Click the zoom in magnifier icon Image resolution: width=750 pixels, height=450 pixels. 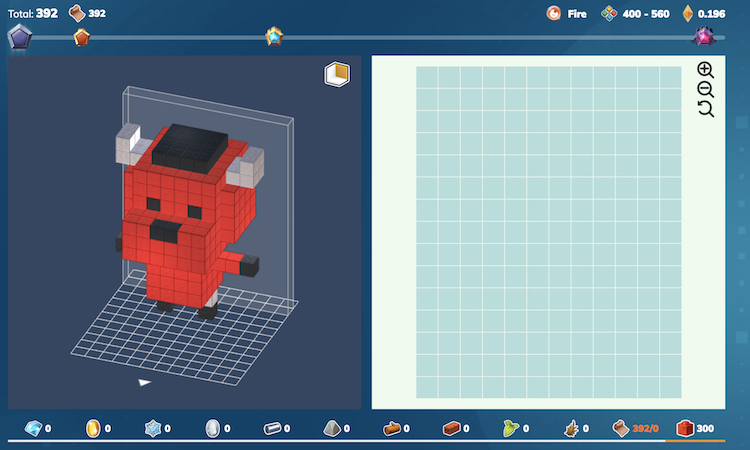(705, 70)
